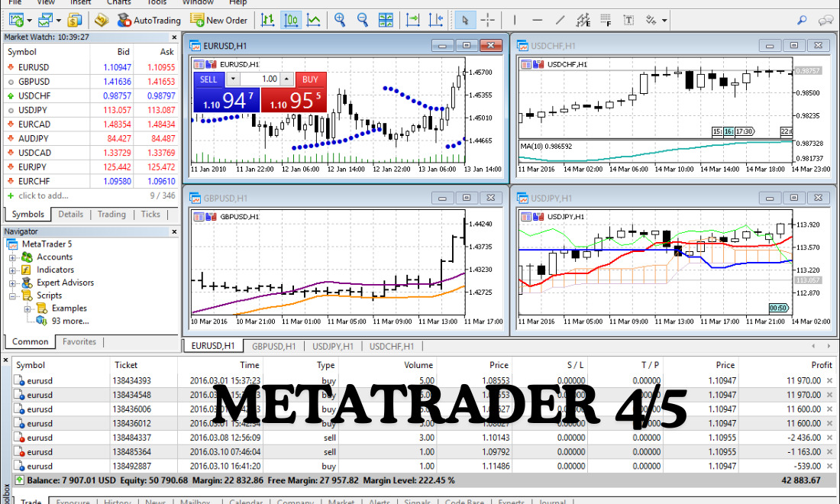This screenshot has height=504, width=840.
Task: Select the text label tool
Action: (628, 21)
